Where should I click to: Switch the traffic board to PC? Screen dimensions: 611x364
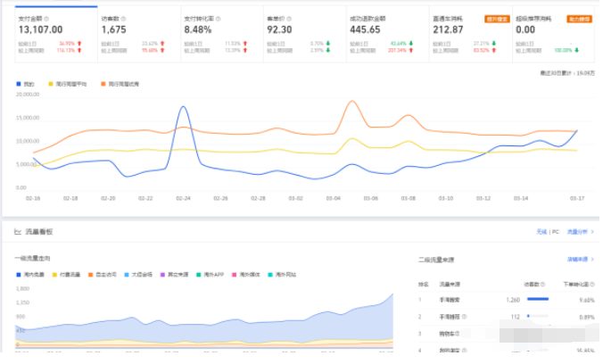[556, 232]
